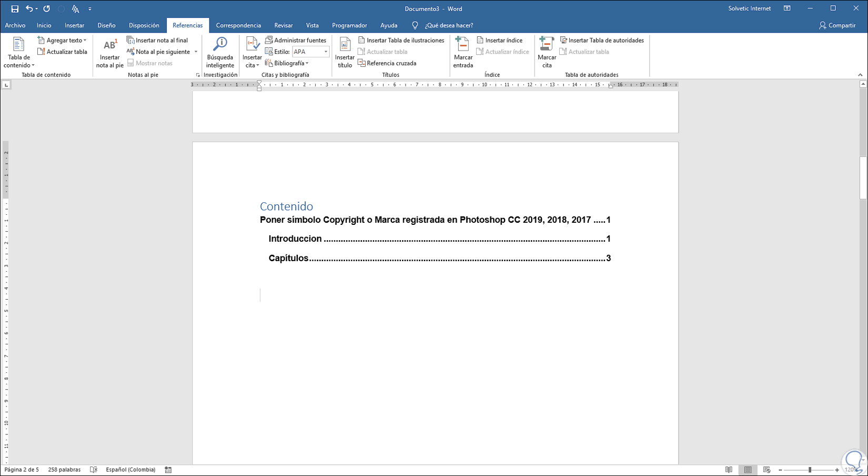The image size is (868, 476).
Task: Switch to Read Mode view
Action: click(x=729, y=470)
